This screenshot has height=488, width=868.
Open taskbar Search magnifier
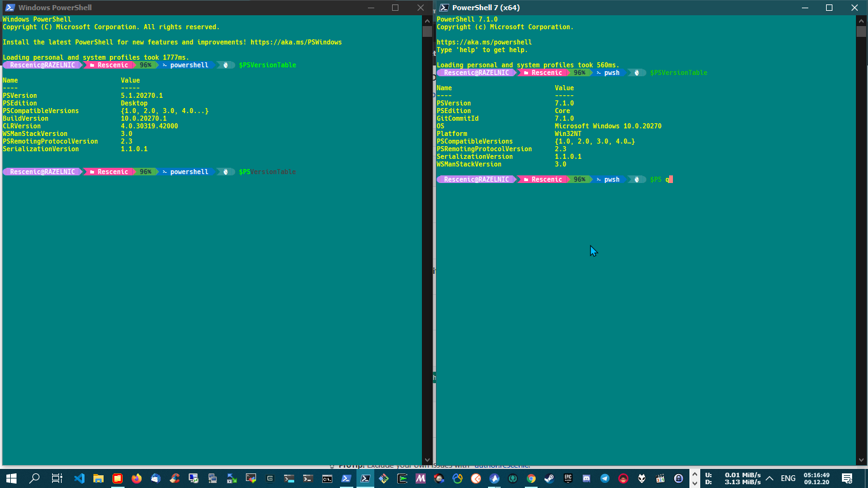click(x=35, y=478)
